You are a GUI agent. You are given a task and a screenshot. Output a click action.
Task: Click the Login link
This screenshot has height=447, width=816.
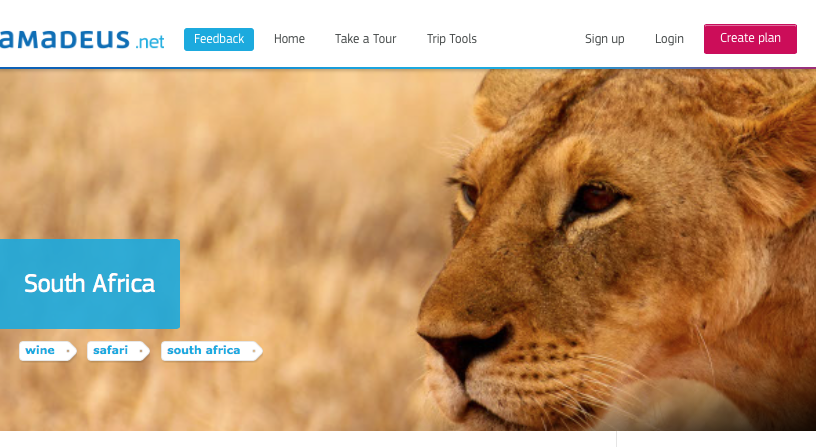click(669, 39)
